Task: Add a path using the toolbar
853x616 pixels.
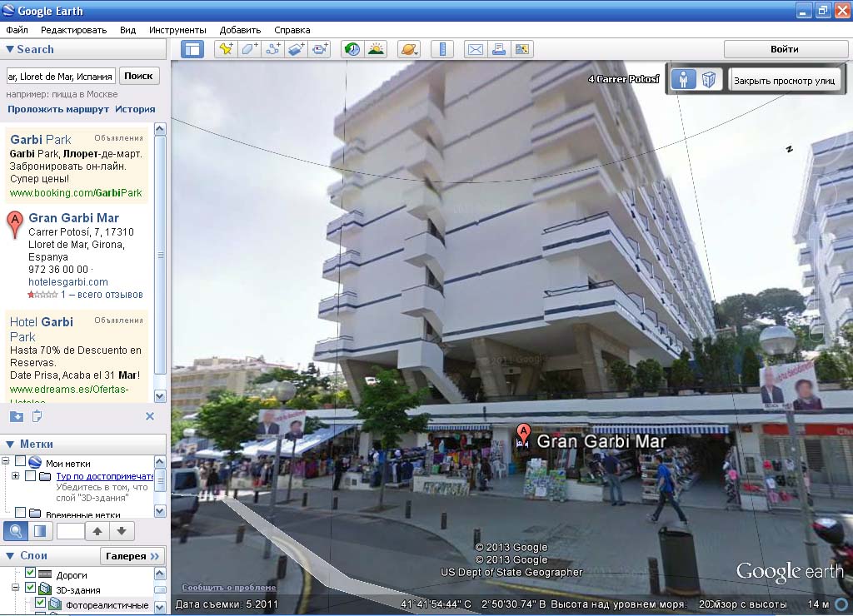Action: 273,49
